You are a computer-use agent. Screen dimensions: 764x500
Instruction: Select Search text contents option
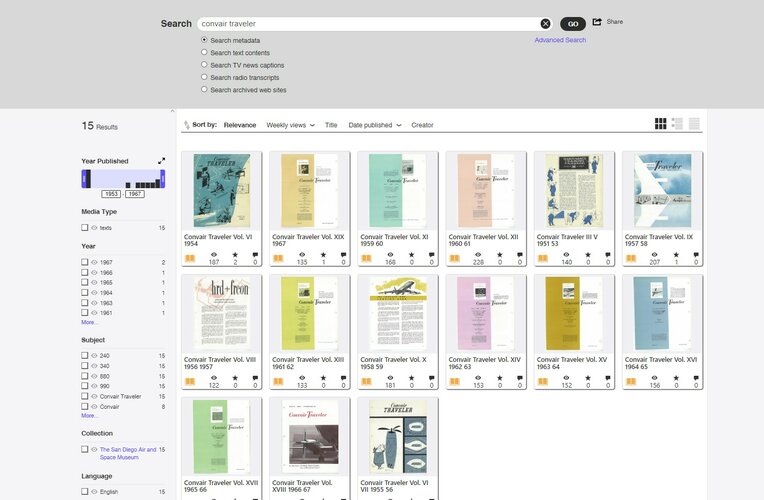click(204, 52)
